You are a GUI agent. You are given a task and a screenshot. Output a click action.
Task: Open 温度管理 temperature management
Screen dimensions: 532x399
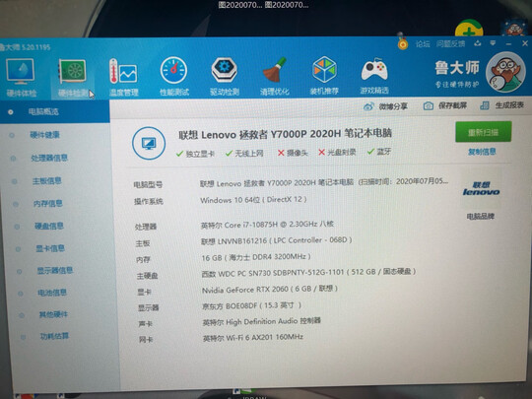pyautogui.click(x=123, y=78)
